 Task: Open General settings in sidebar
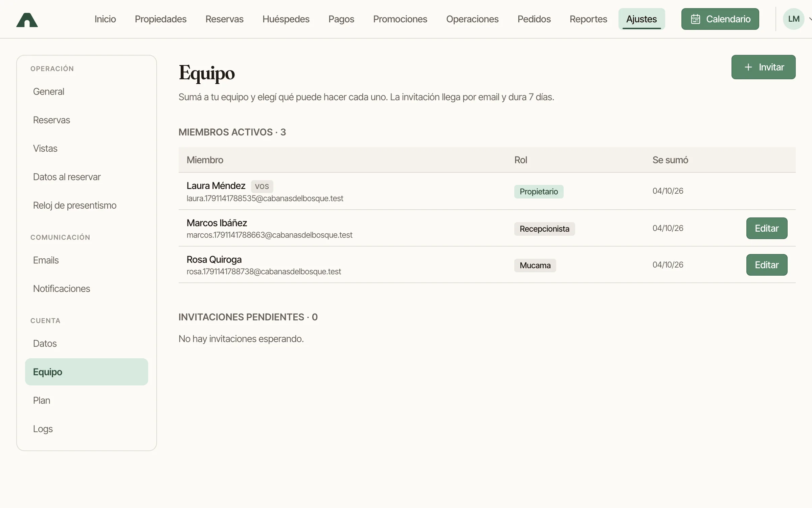pyautogui.click(x=87, y=91)
